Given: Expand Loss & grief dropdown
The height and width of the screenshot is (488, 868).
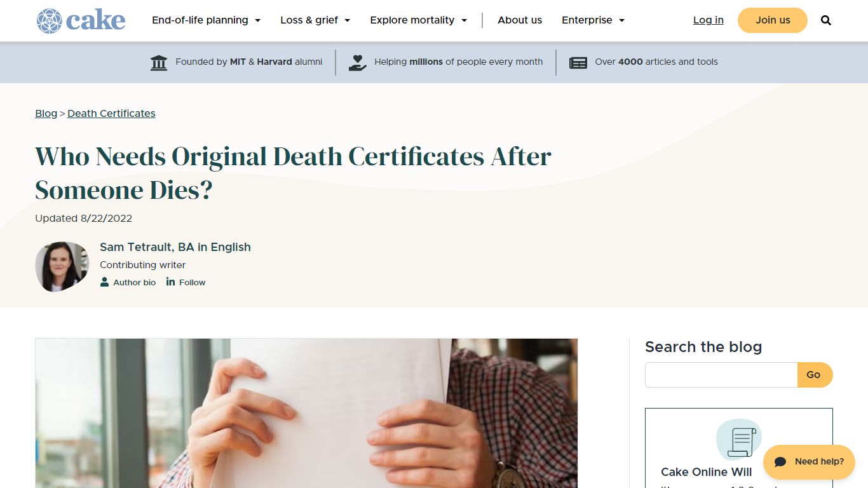Looking at the screenshot, I should coord(315,20).
